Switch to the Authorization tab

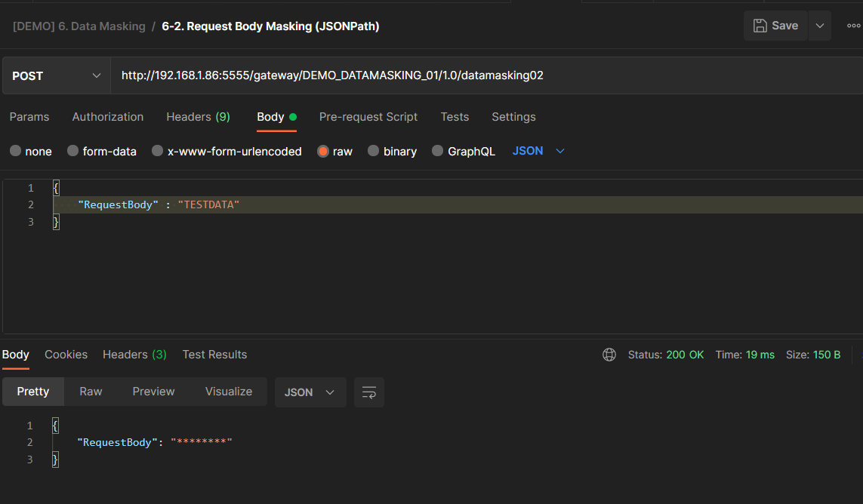pyautogui.click(x=108, y=117)
